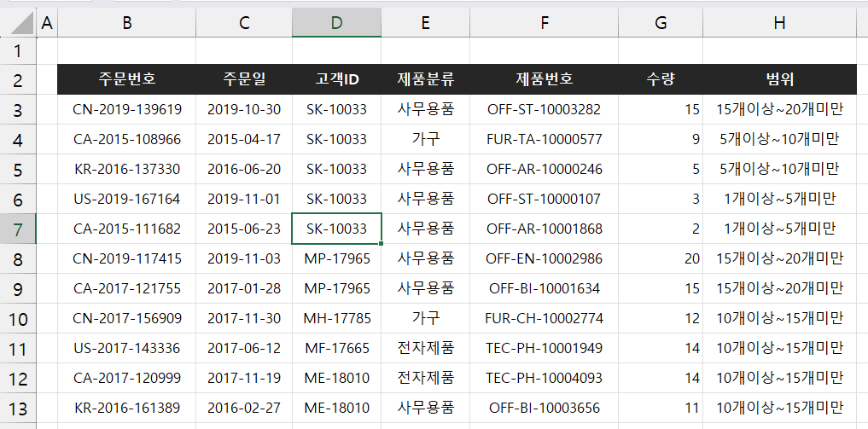This screenshot has width=868, height=429.
Task: Select row 10 header
Action: click(18, 318)
